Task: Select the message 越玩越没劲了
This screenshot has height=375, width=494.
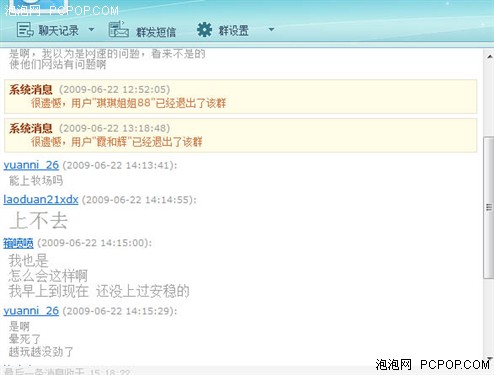Action: [x=41, y=352]
